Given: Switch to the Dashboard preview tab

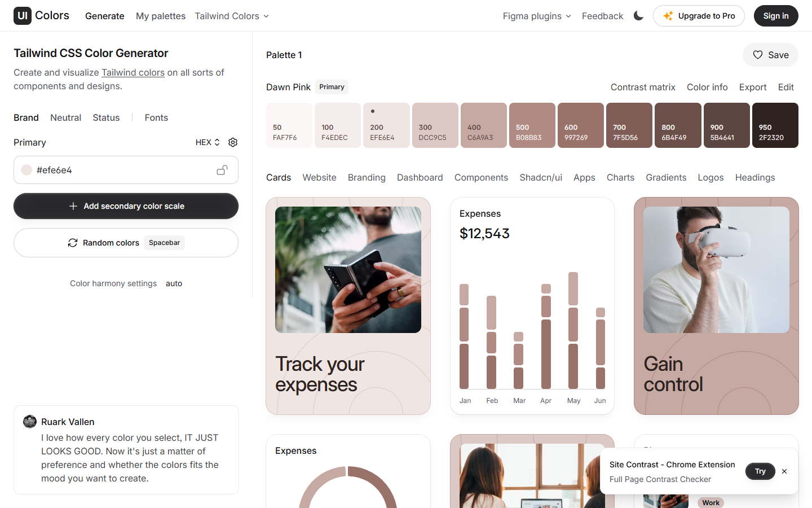Looking at the screenshot, I should [x=420, y=177].
